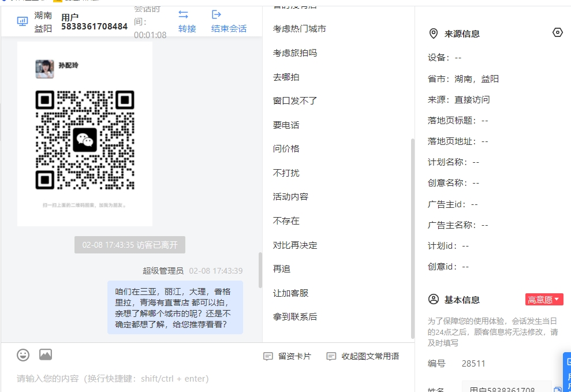Image resolution: width=571 pixels, height=392 pixels.
Task: Click the 设备 info row
Action: pyautogui.click(x=445, y=58)
